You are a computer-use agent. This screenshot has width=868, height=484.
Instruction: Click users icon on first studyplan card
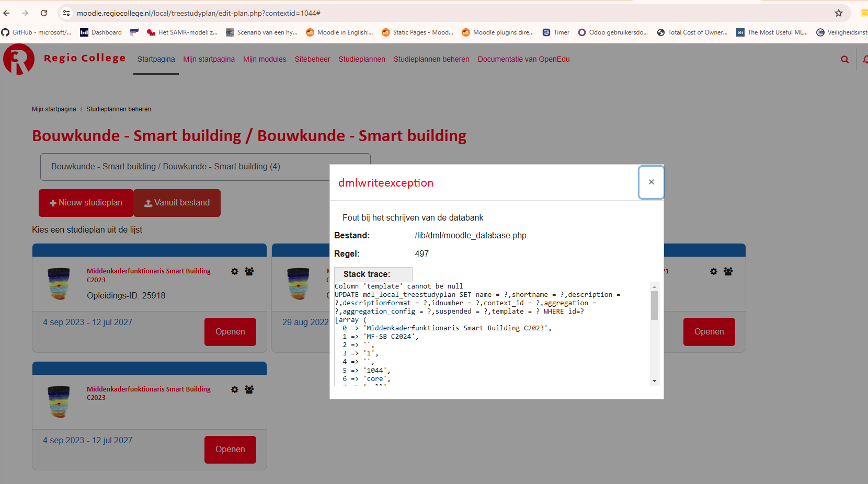(x=249, y=271)
